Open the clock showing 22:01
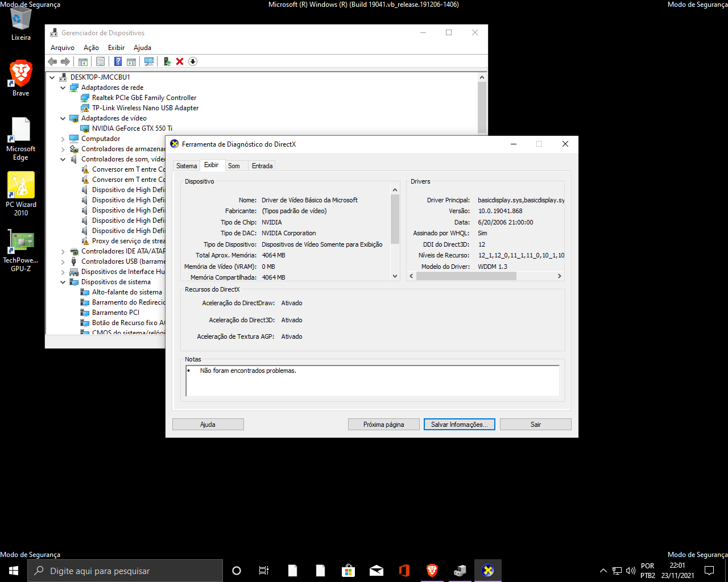Viewport: 728px width, 582px height. [x=677, y=571]
